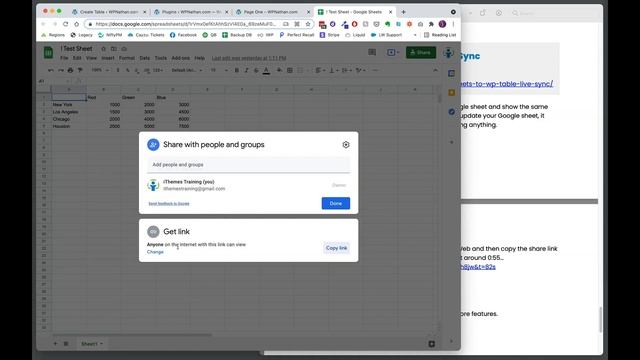Viewport: 640px width, 360px height.
Task: Add a new sheet with plus
Action: coord(56,344)
